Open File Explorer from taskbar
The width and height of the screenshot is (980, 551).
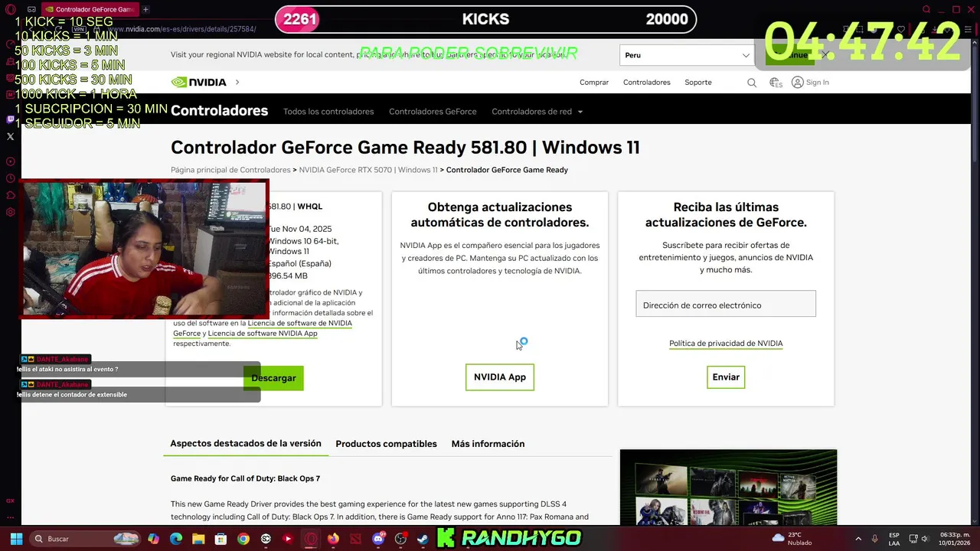coord(198,539)
